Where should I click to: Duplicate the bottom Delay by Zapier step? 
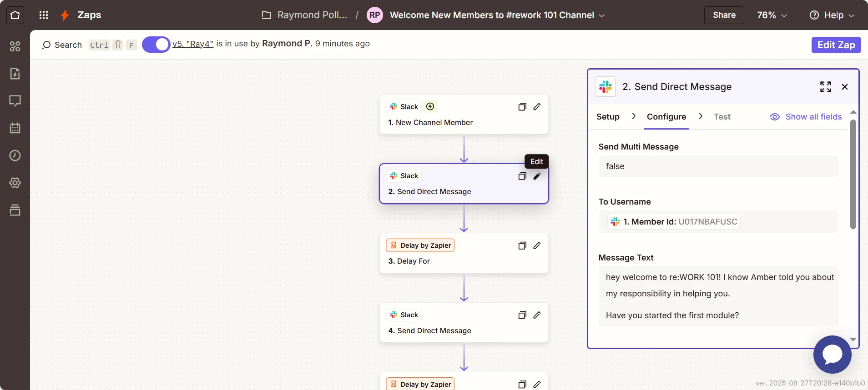coord(522,385)
